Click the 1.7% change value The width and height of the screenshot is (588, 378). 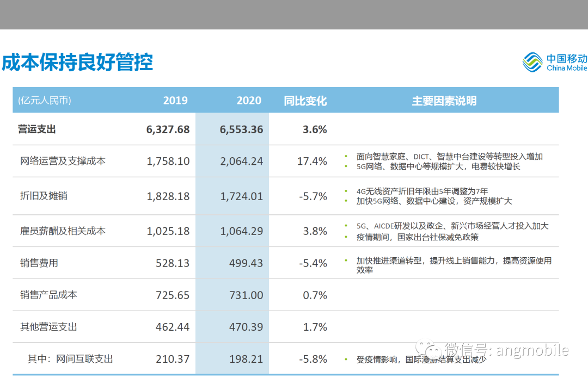tap(315, 327)
